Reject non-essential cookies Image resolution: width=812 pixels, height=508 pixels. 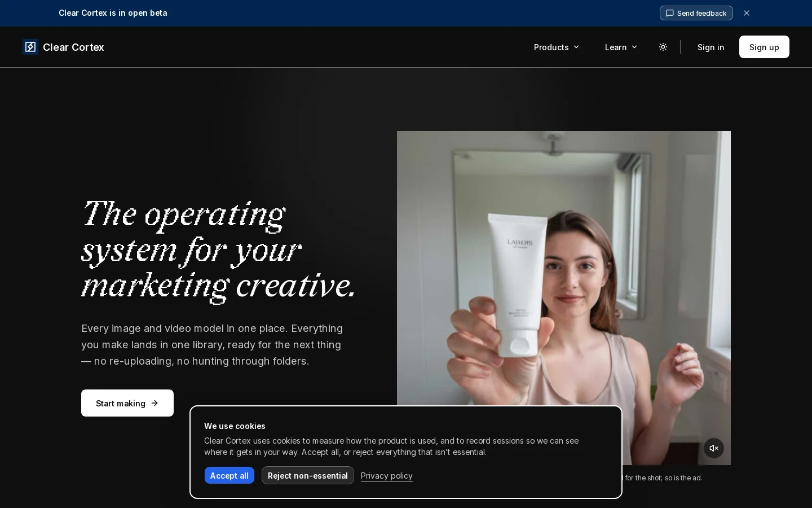[x=308, y=475]
